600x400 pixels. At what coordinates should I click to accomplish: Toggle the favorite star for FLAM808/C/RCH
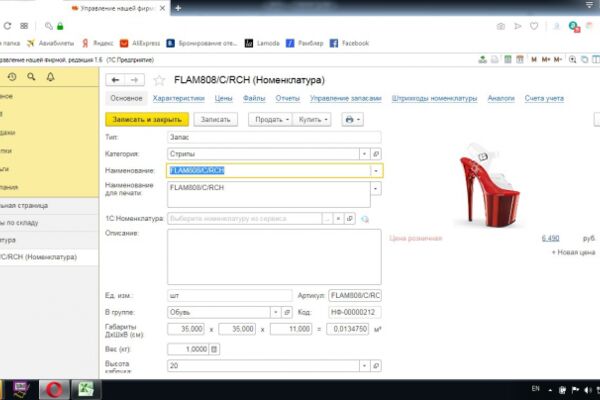point(159,80)
